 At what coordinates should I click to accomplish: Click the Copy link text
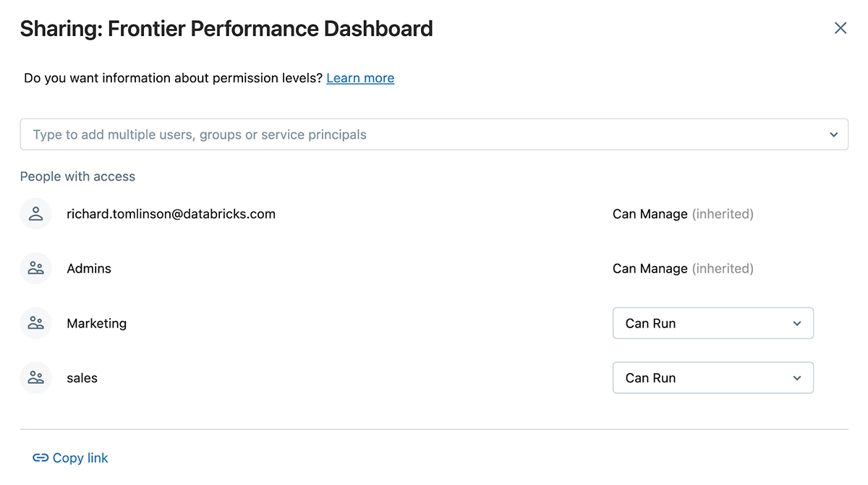(80, 458)
